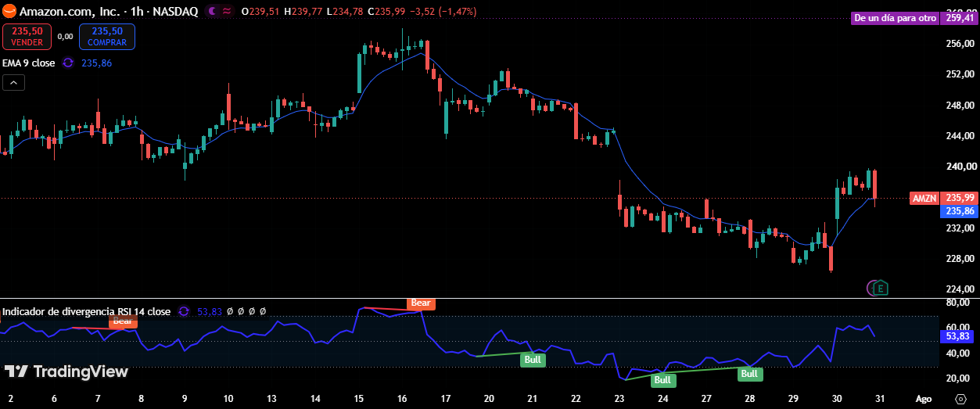Click the orange Amazon logo icon

(8, 11)
